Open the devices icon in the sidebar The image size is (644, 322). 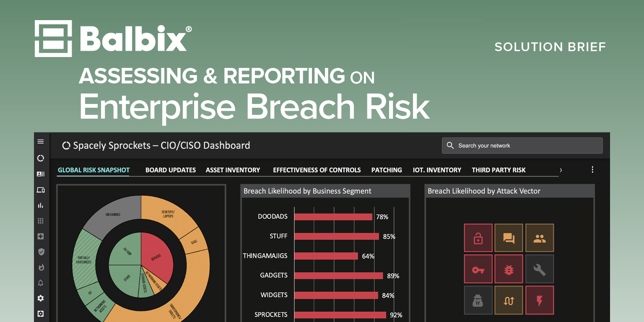(x=41, y=190)
